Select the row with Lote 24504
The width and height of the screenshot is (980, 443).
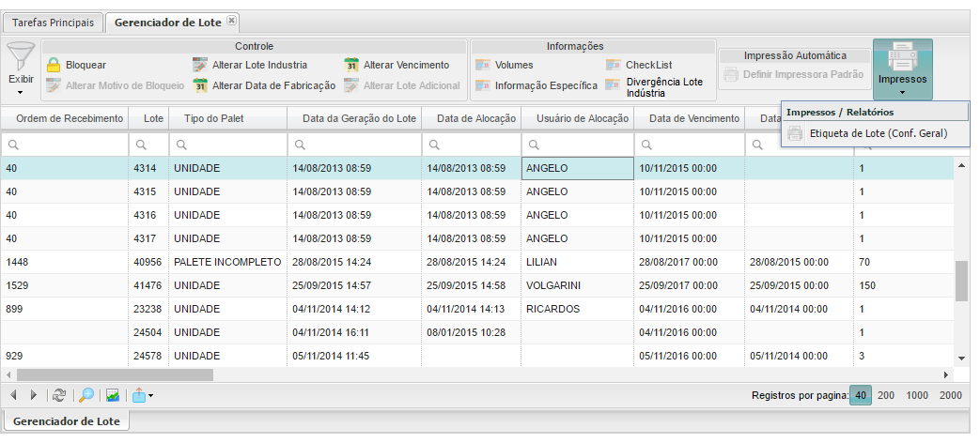tap(477, 332)
